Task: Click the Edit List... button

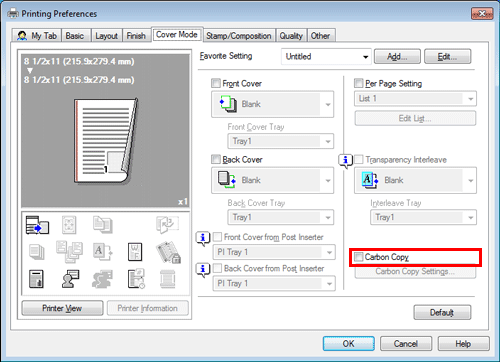Action: pyautogui.click(x=415, y=118)
